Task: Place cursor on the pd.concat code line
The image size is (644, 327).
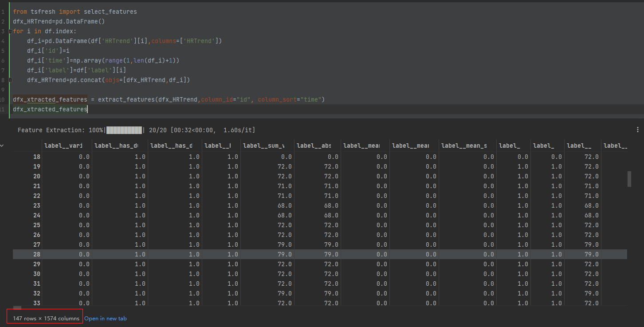Action: [x=108, y=80]
